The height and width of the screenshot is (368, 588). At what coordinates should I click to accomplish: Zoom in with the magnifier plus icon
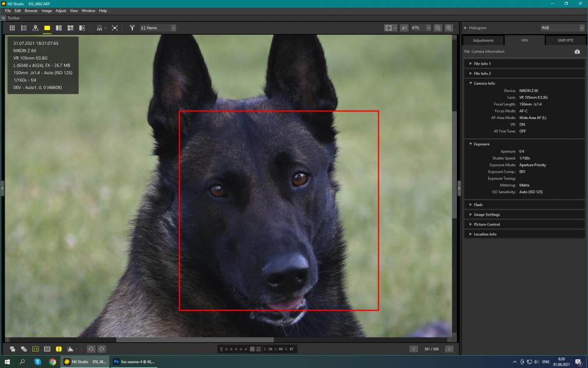click(449, 28)
